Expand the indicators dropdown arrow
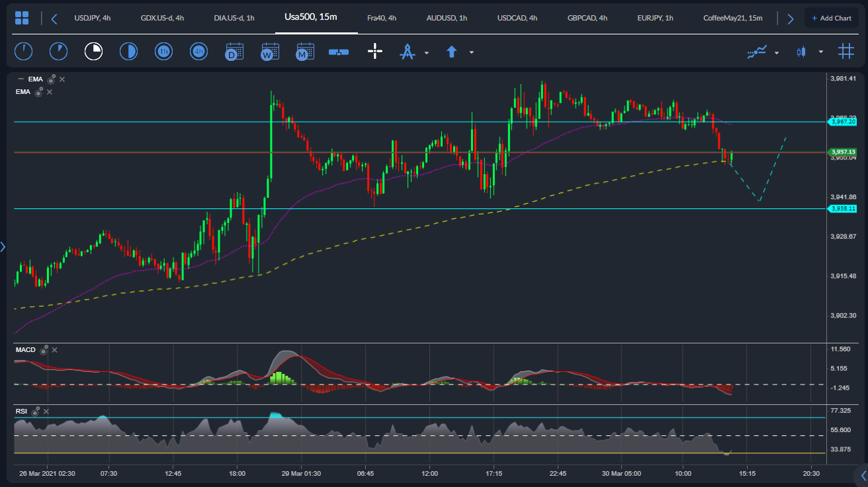 pyautogui.click(x=777, y=52)
